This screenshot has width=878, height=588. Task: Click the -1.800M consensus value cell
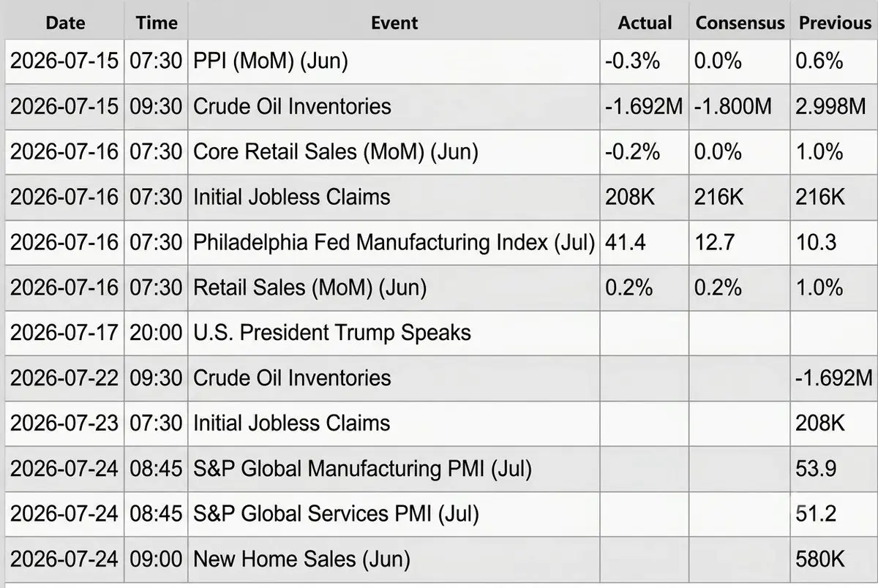[x=740, y=106]
